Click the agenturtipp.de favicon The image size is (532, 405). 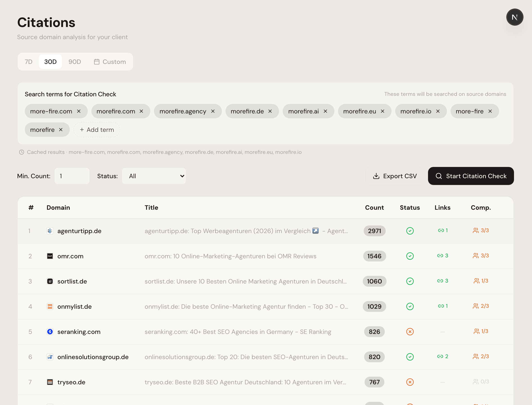[50, 231]
